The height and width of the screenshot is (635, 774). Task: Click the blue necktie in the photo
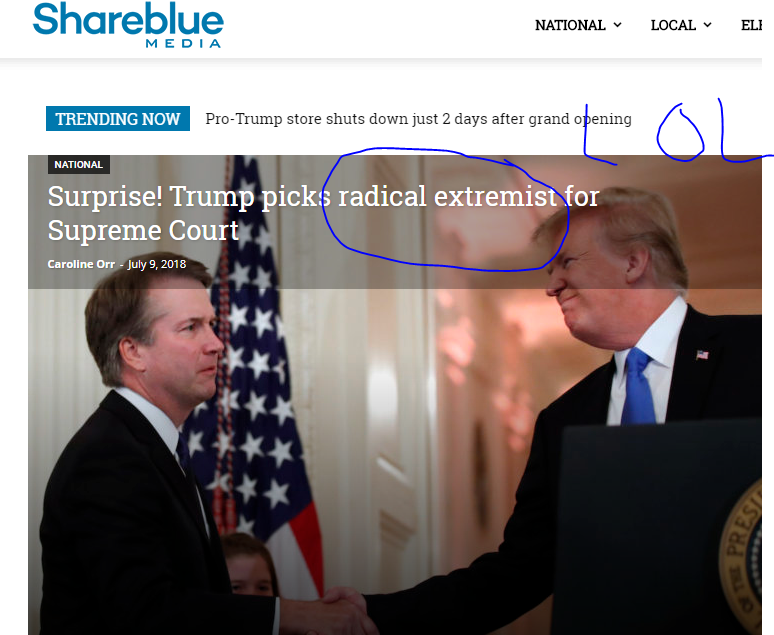click(638, 388)
